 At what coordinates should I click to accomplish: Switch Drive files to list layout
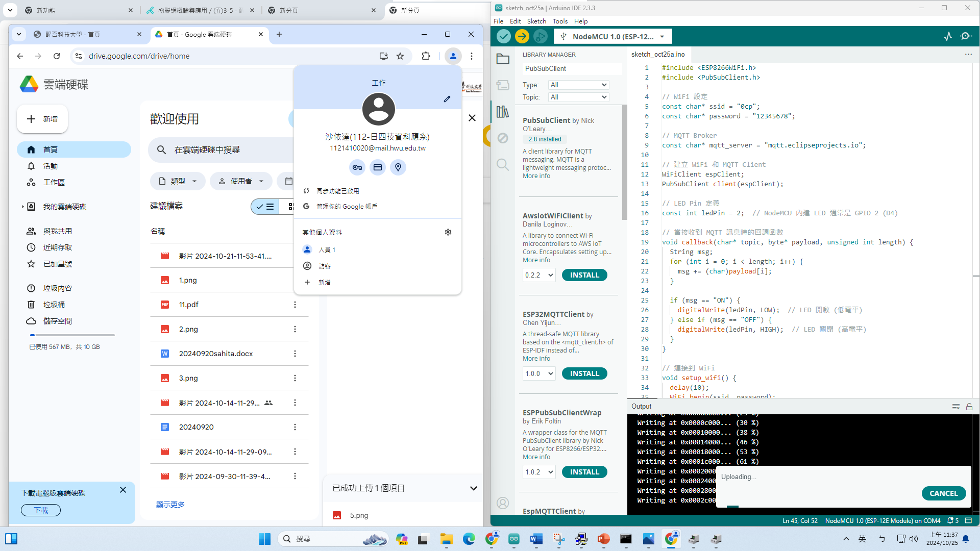(265, 207)
